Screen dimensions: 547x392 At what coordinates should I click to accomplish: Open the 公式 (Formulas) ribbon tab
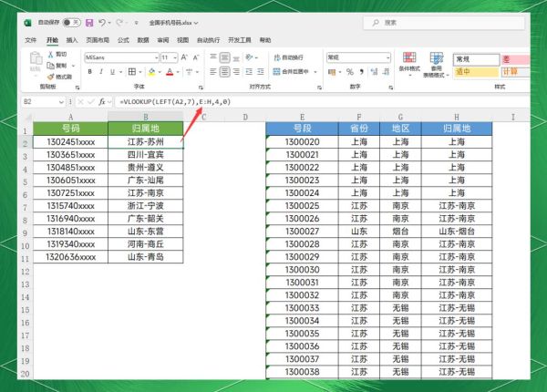[121, 40]
